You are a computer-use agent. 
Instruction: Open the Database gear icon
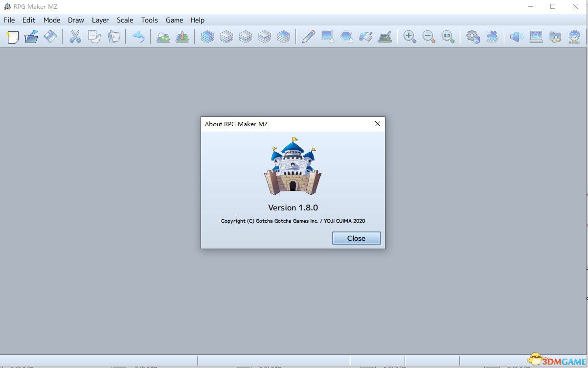click(x=473, y=37)
